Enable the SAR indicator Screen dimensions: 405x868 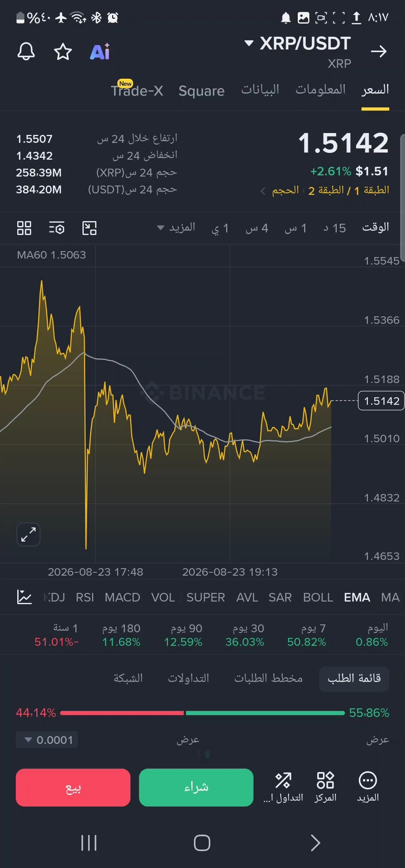(x=280, y=597)
